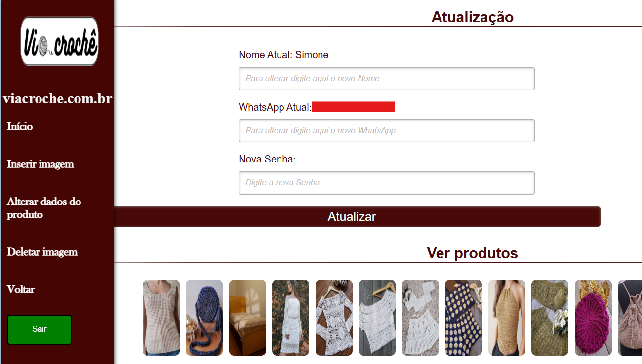Go to Inserir imagem page
The height and width of the screenshot is (364, 642).
(x=40, y=164)
